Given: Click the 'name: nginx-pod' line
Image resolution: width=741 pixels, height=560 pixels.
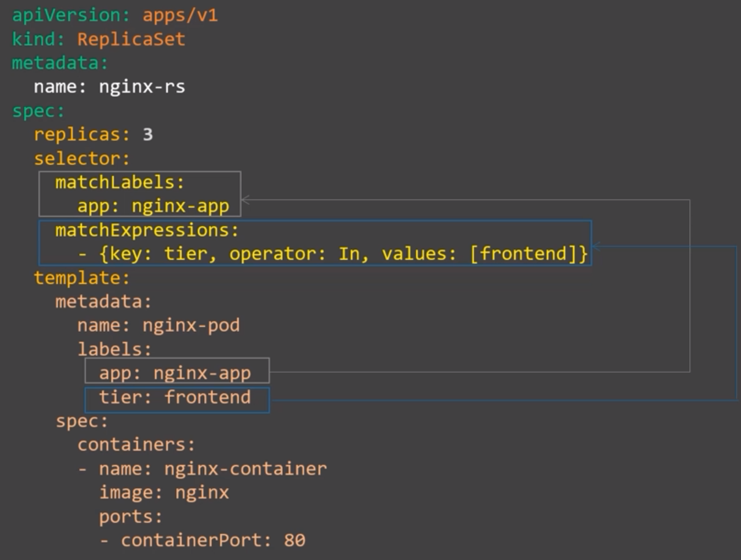Looking at the screenshot, I should [x=159, y=326].
